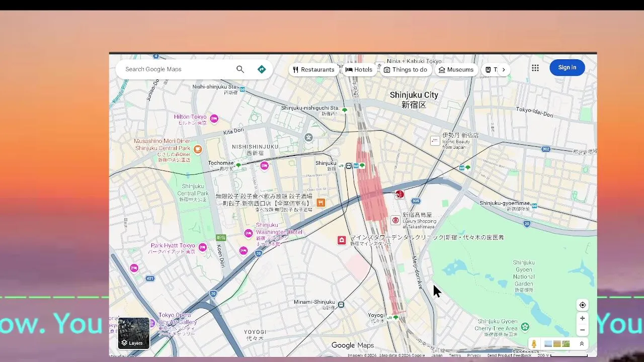Select the Restaurants category chip
Image resolution: width=644 pixels, height=362 pixels.
pos(313,70)
